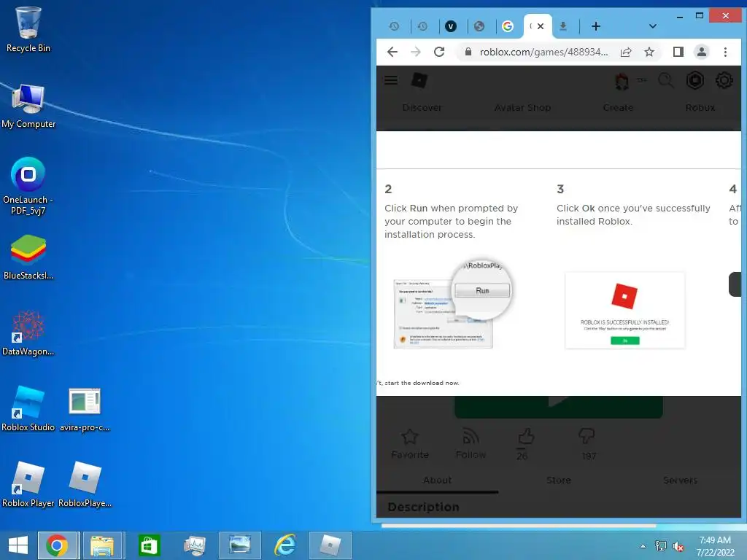This screenshot has width=747, height=560.
Task: Go forward in Chrome
Action: pos(415,52)
